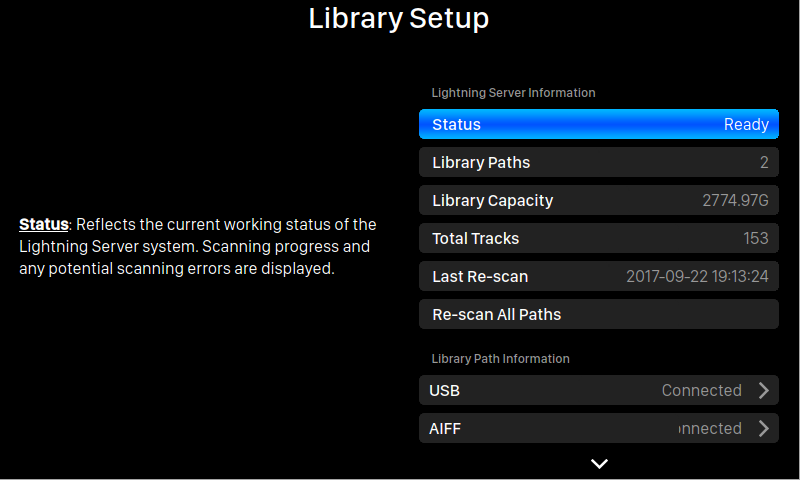This screenshot has width=800, height=480.
Task: Click the Lightning Server Information heading
Action: pyautogui.click(x=513, y=93)
